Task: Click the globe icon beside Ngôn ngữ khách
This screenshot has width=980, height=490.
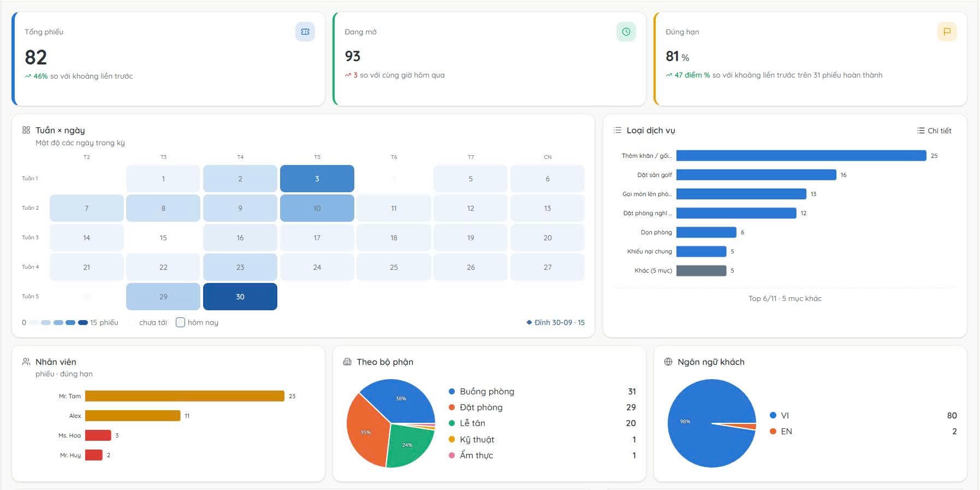Action: tap(668, 362)
